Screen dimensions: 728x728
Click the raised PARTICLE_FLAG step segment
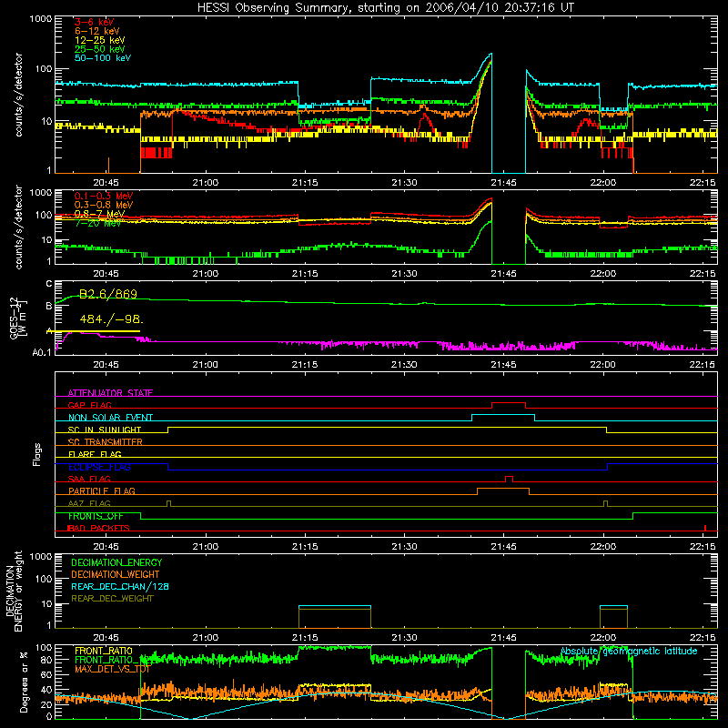[503, 489]
